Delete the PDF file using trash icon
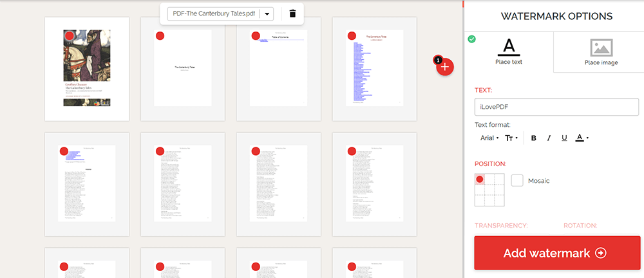 point(292,14)
